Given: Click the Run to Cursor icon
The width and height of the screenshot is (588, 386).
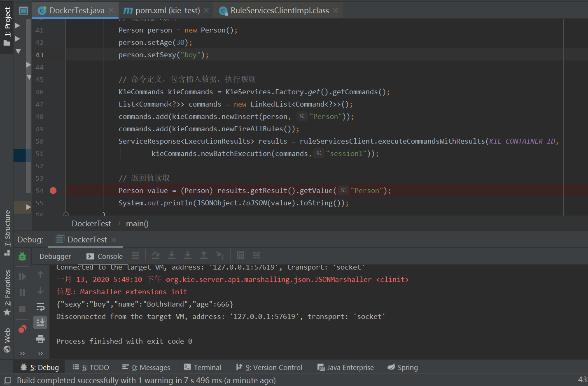Looking at the screenshot, I should click(x=221, y=256).
